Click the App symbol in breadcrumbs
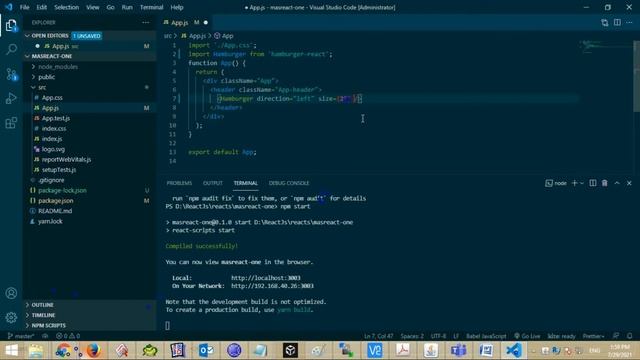 click(x=224, y=36)
